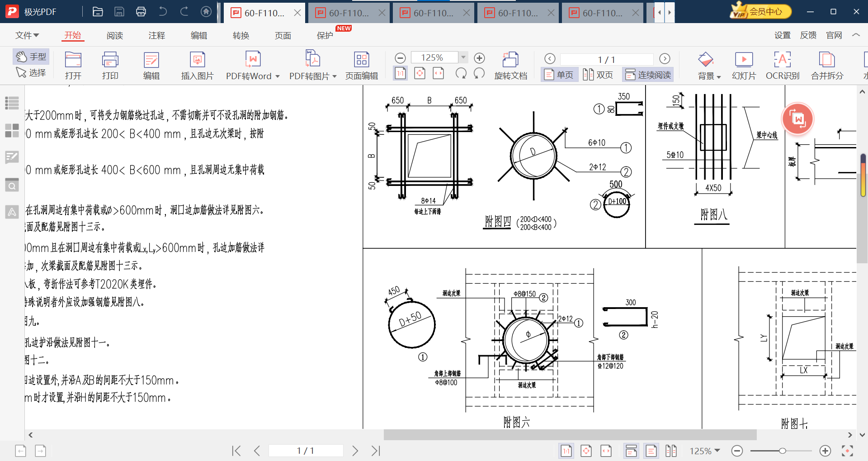Go to next page with ribbon right arrow

coord(665,59)
